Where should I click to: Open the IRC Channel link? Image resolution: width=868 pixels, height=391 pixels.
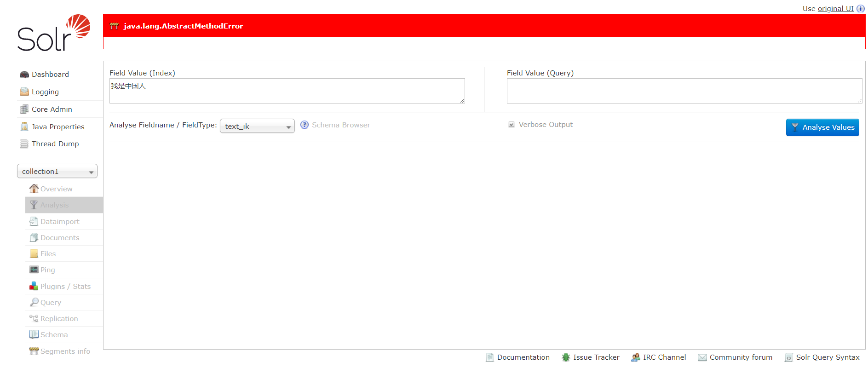tap(664, 357)
